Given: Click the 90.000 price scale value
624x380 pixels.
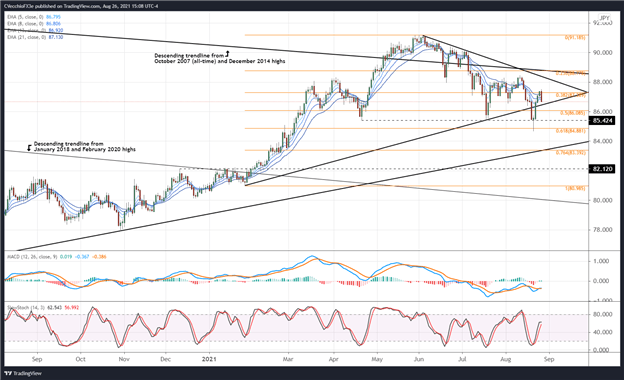Looking at the screenshot, I should pos(601,53).
